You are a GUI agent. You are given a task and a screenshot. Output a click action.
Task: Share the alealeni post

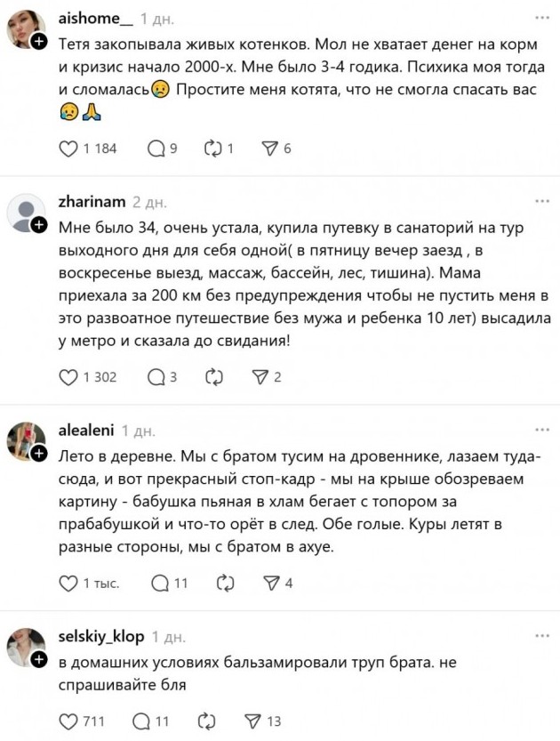(272, 584)
